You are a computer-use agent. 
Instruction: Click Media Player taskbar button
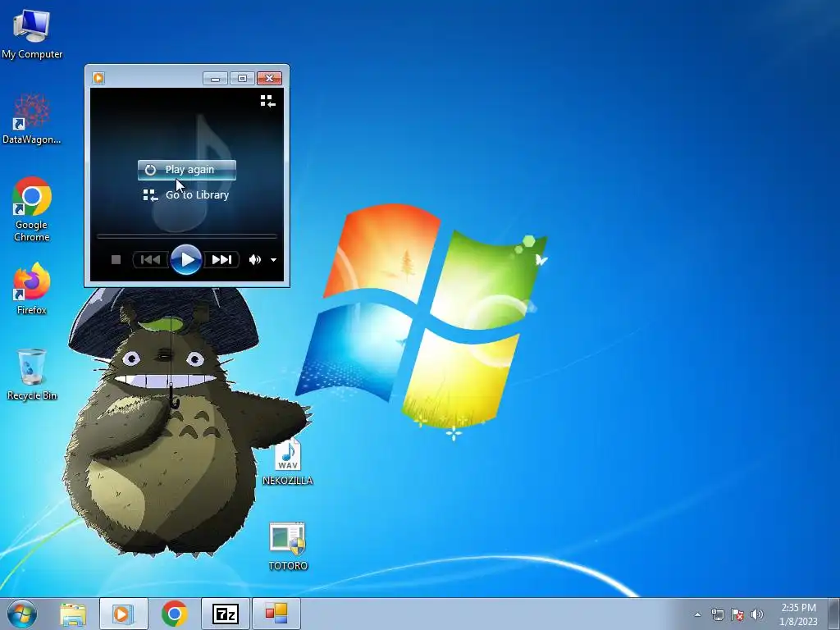pyautogui.click(x=124, y=614)
